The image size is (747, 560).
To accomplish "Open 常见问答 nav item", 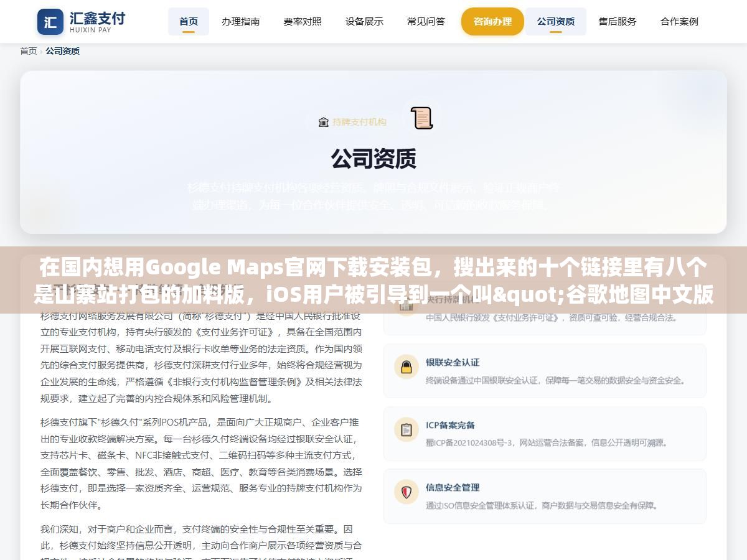I will pyautogui.click(x=426, y=21).
